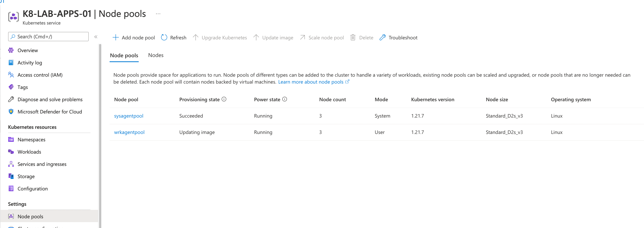Click the Namespaces icon
The height and width of the screenshot is (228, 644).
point(11,140)
